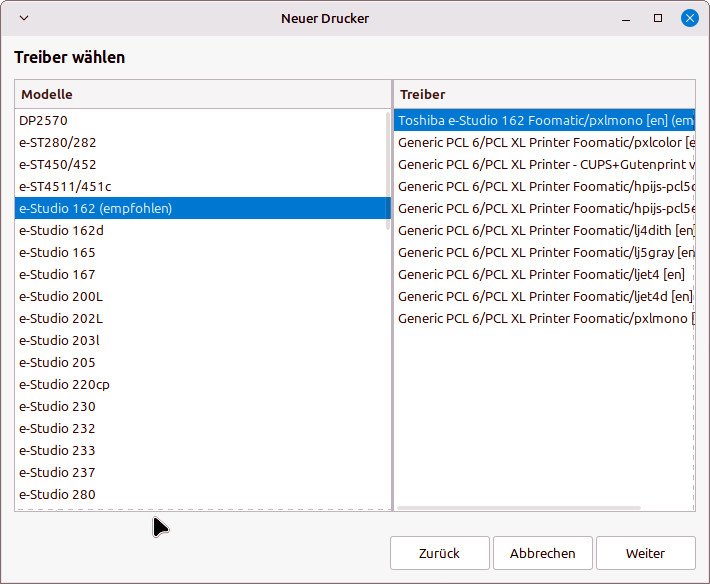This screenshot has width=710, height=584.
Task: Close the Neuer Drucker dialog
Action: (690, 18)
